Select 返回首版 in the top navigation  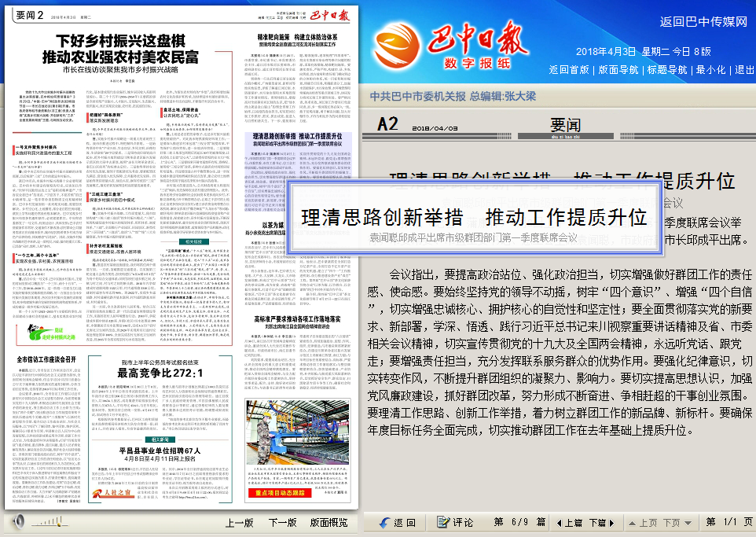pyautogui.click(x=569, y=70)
